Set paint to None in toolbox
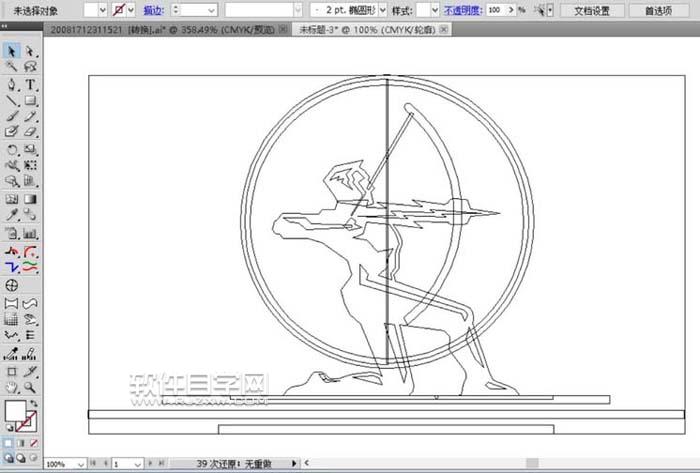The height and width of the screenshot is (473, 700). [x=34, y=441]
